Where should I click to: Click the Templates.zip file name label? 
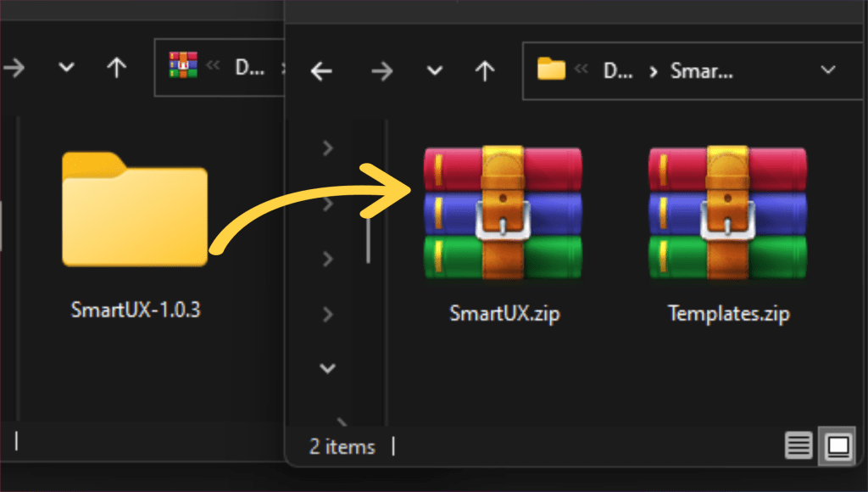click(x=728, y=314)
